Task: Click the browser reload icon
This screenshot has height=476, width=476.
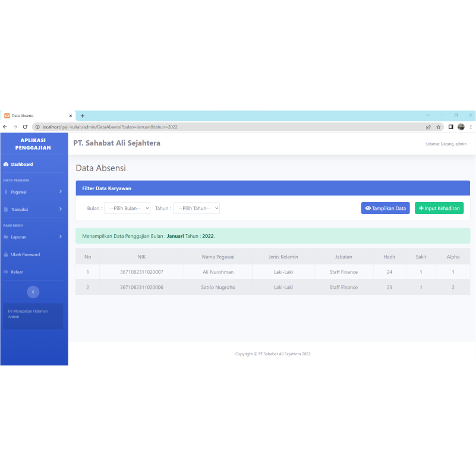Action: [25, 127]
